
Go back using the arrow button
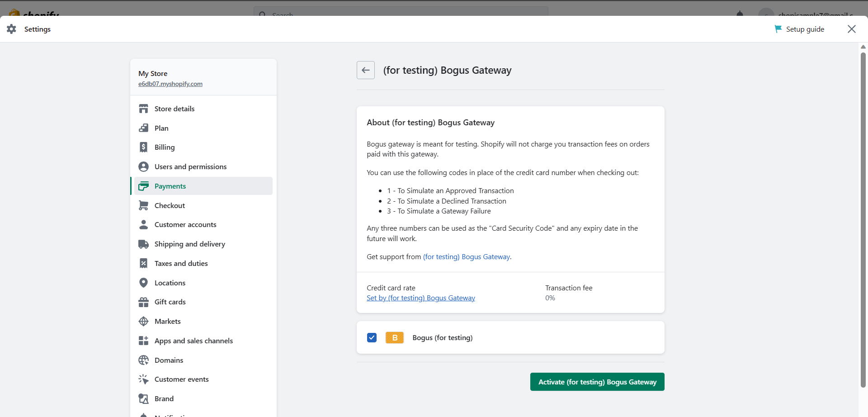coord(366,70)
